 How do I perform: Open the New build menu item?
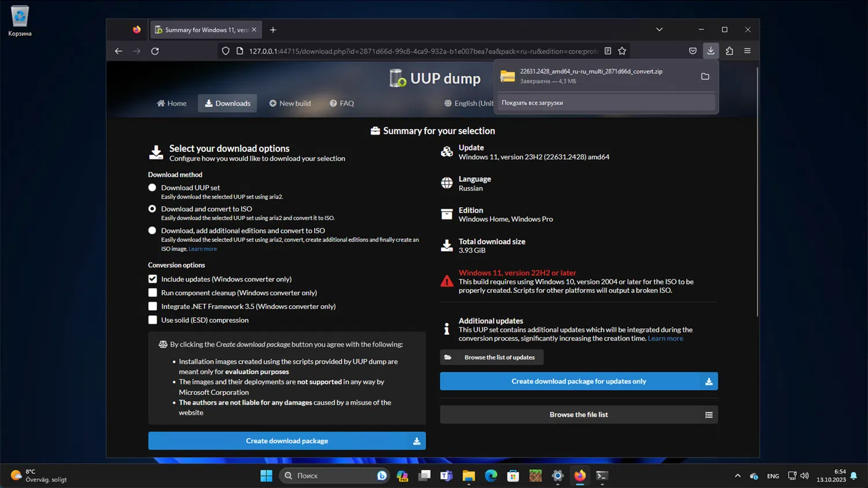pos(290,103)
